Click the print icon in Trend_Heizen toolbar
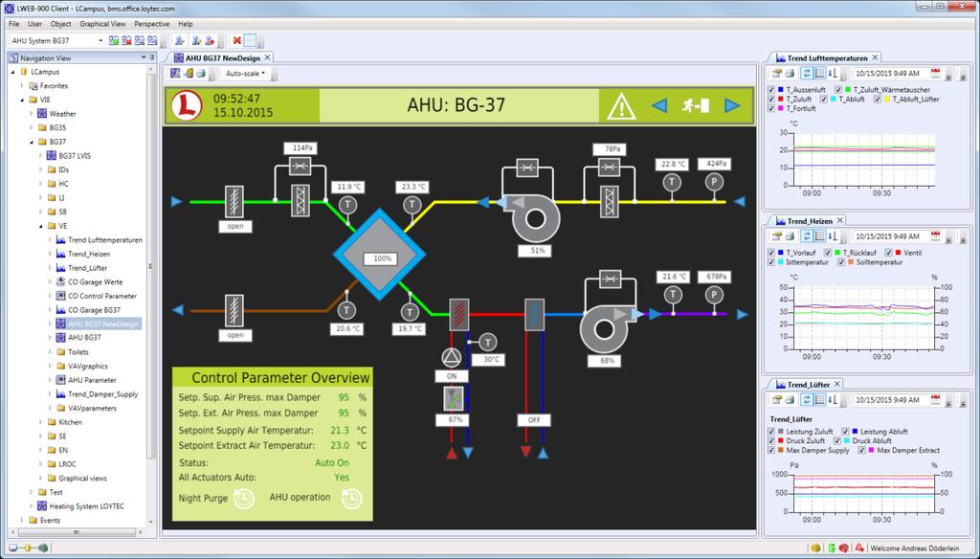The width and height of the screenshot is (980, 559). (x=790, y=236)
